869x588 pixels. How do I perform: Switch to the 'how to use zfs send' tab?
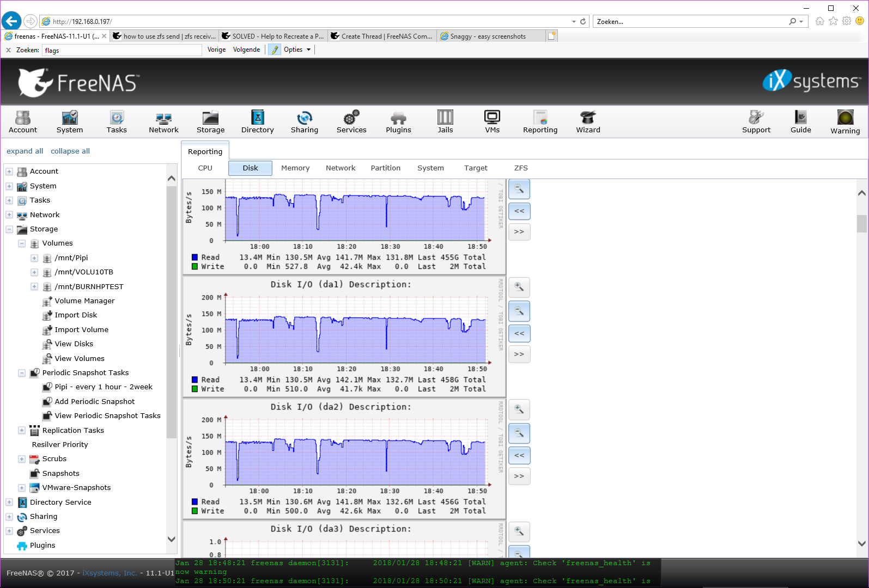coord(164,36)
